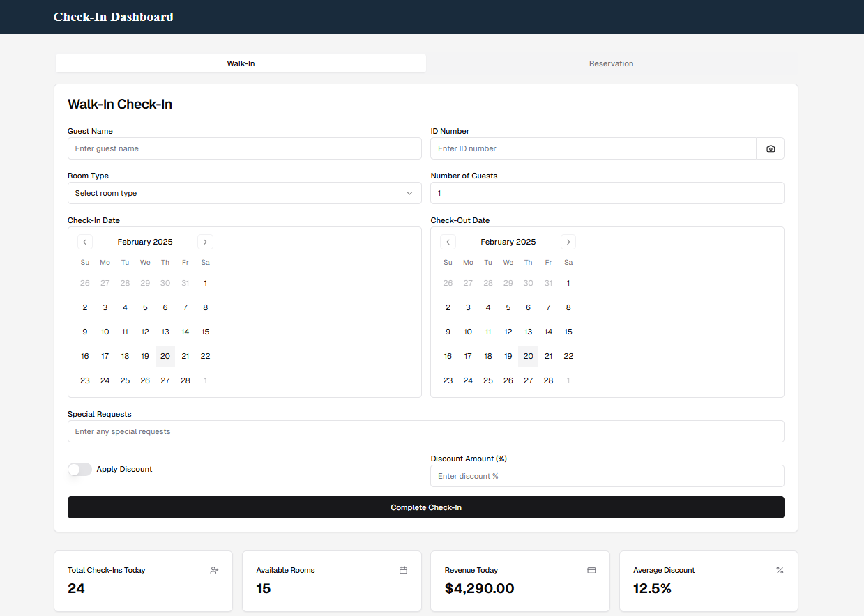Click the guest icon on Total Check-Ins card

click(214, 570)
